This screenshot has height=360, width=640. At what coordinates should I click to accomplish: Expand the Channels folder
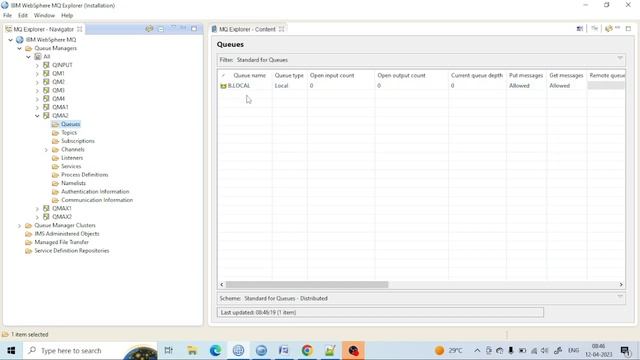(x=46, y=150)
